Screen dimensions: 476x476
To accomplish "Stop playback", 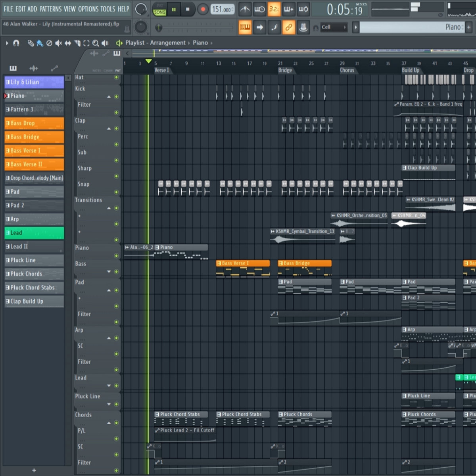I will coord(188,9).
